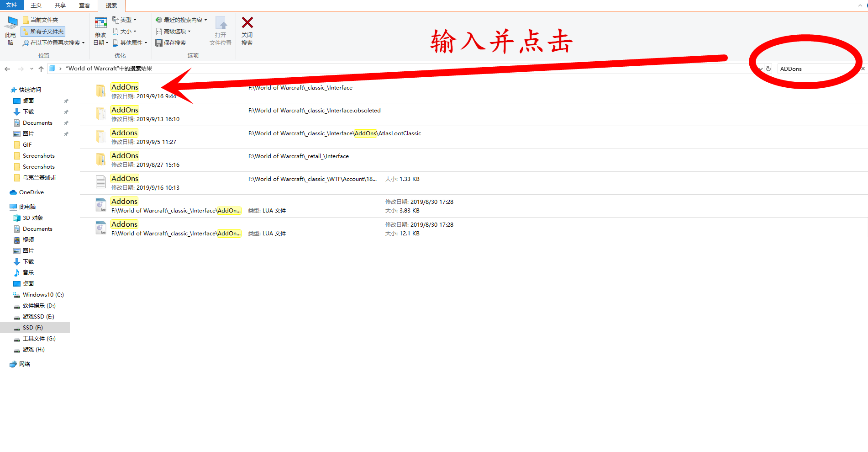Clear the search box with X
Image resolution: width=868 pixels, height=452 pixels.
point(863,69)
